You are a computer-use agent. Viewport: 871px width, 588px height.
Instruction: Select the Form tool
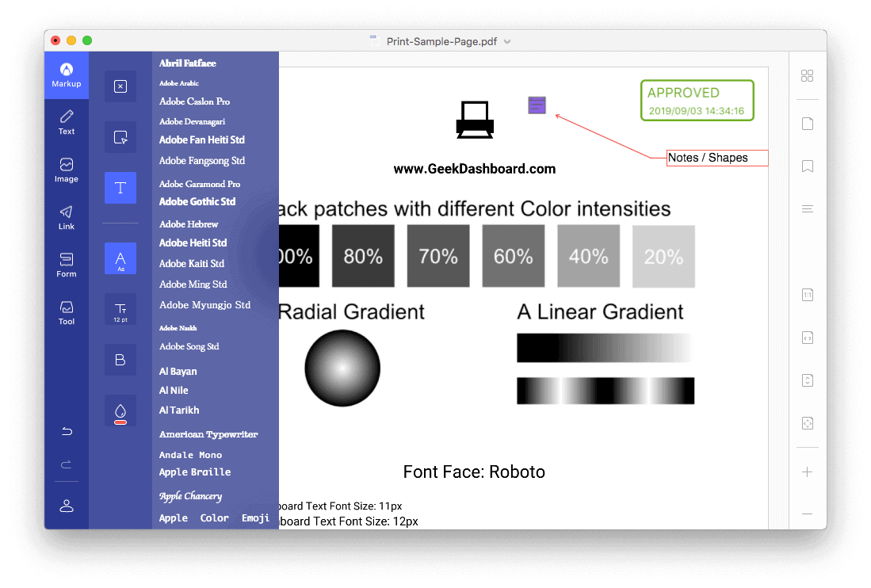(x=67, y=265)
